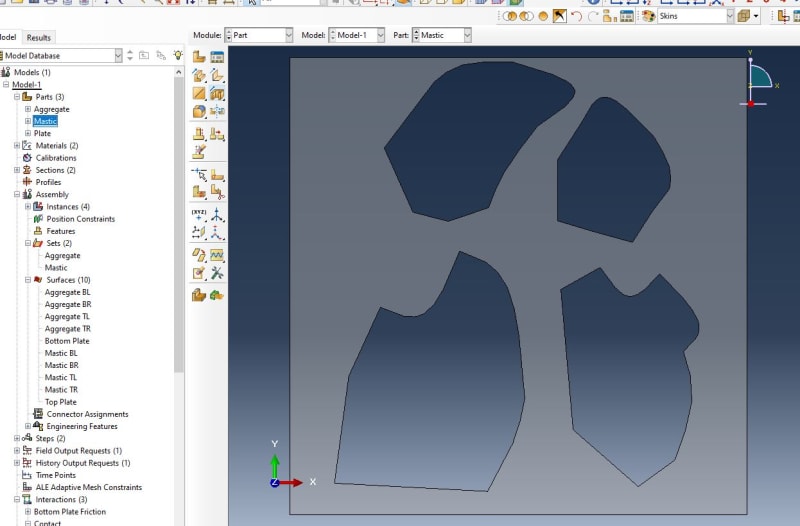Click the translucent cube render style icon
Screen dimensions: 800x526
click(744, 16)
